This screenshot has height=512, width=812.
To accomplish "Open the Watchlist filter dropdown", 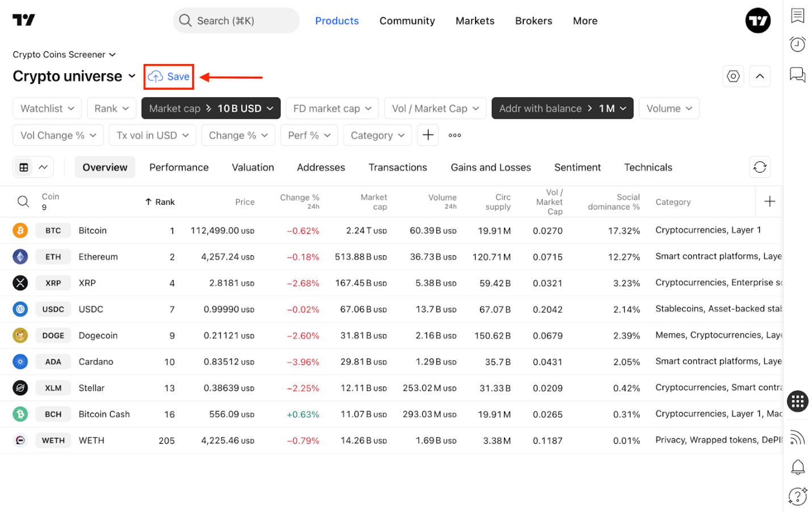I will pyautogui.click(x=47, y=108).
